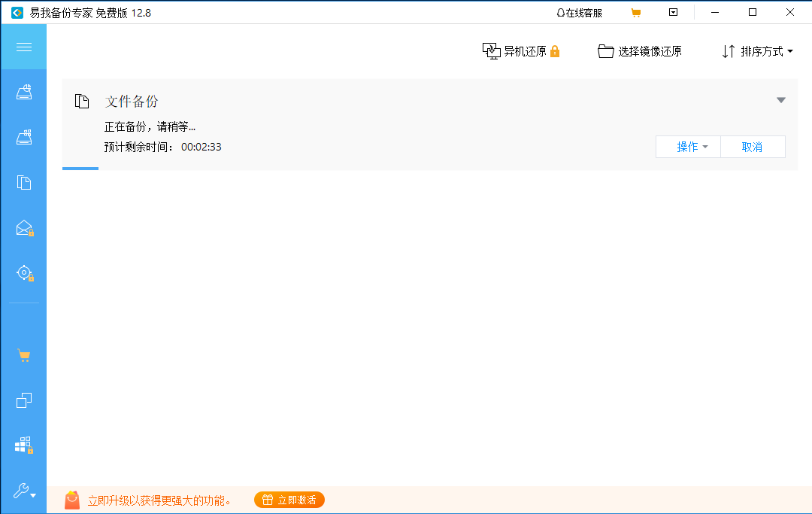The width and height of the screenshot is (812, 514).
Task: Cancel the running backup with 取消
Action: click(x=753, y=147)
